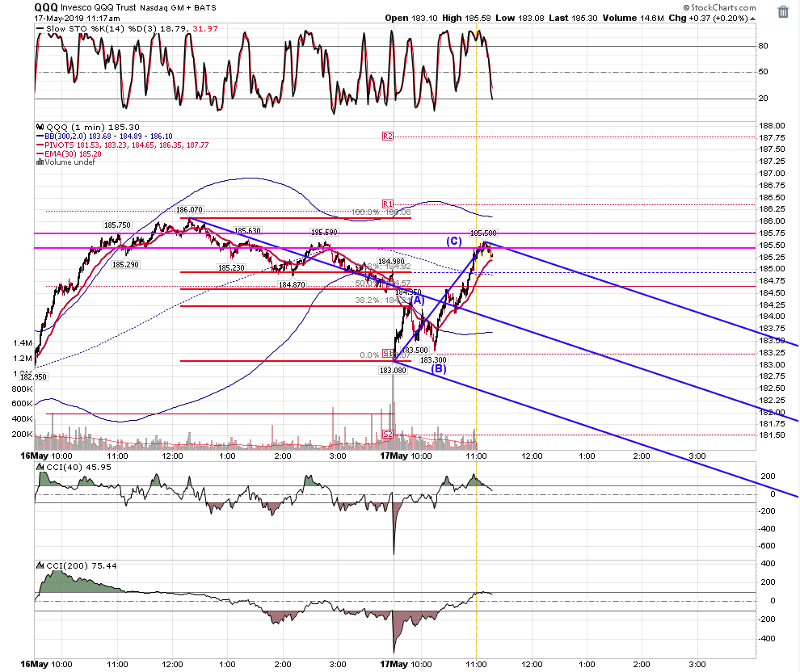Click the PIVOTS legend text
800x672 pixels.
[x=127, y=145]
